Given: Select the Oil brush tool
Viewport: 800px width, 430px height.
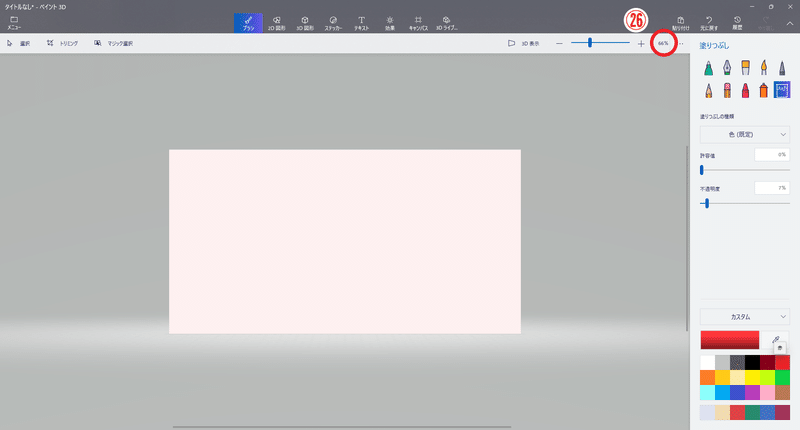Looking at the screenshot, I should [x=745, y=67].
